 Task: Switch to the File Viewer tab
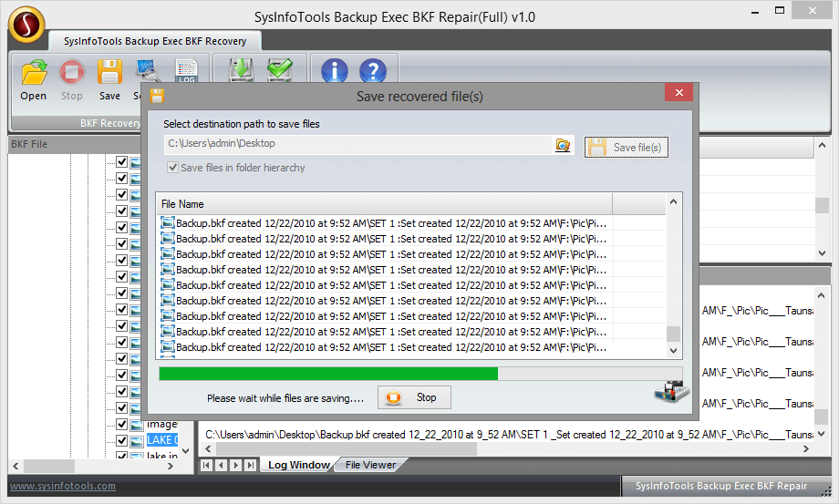pos(370,465)
